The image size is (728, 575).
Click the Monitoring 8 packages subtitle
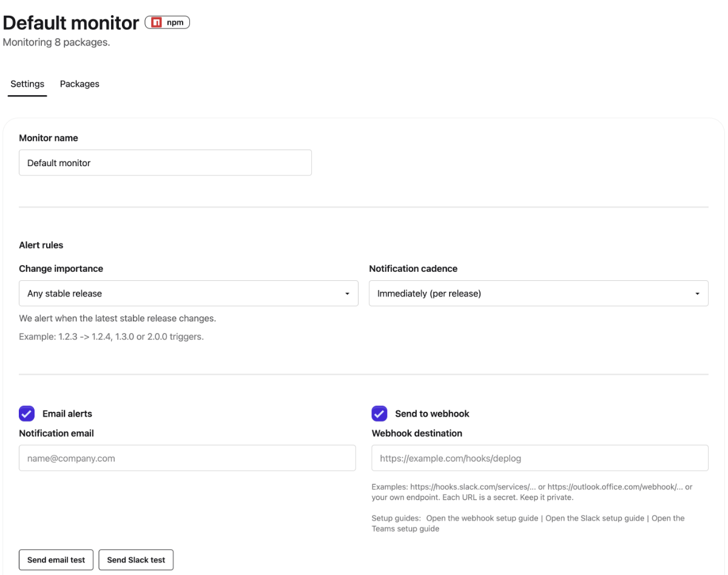click(x=56, y=42)
